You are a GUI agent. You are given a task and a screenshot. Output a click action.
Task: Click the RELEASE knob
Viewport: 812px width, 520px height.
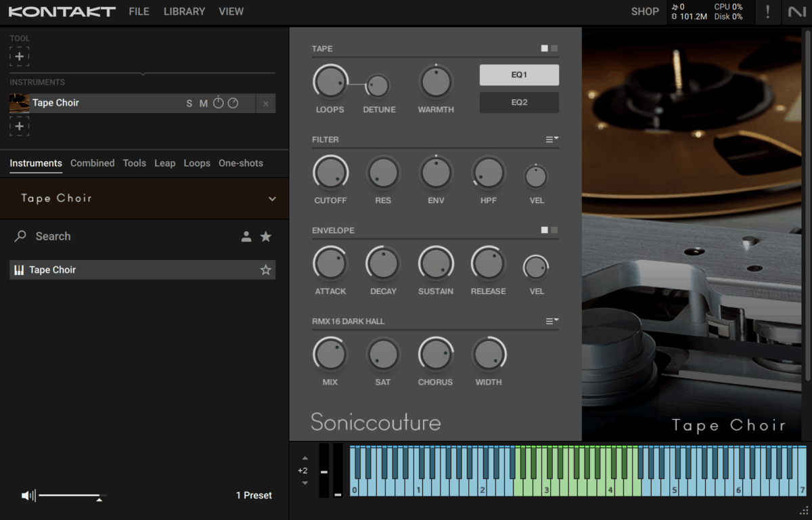[x=489, y=264]
